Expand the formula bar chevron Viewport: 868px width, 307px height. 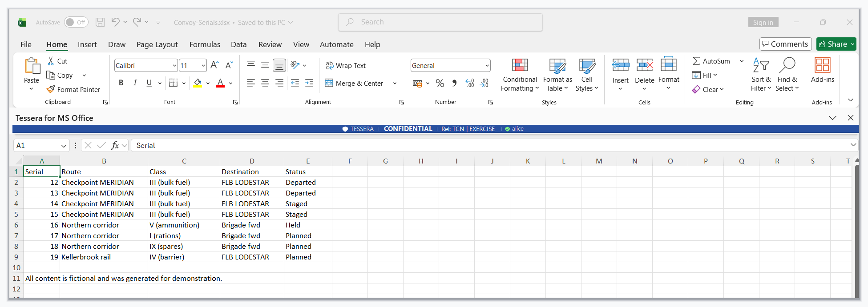point(853,145)
